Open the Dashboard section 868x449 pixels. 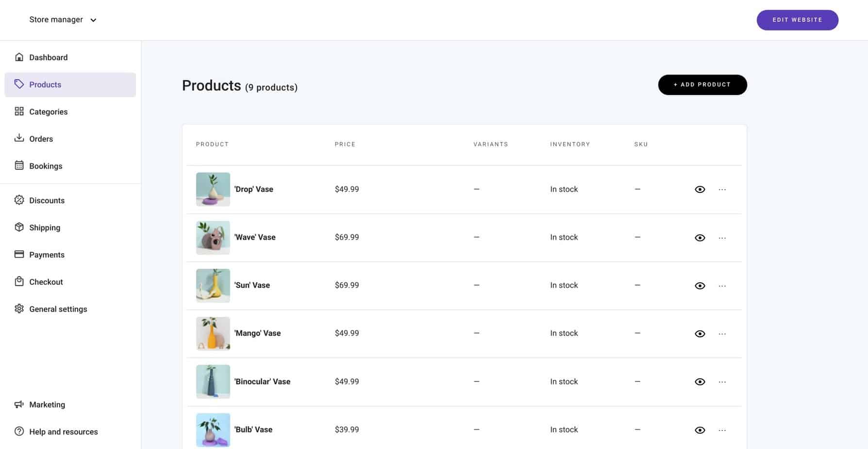[x=70, y=57]
